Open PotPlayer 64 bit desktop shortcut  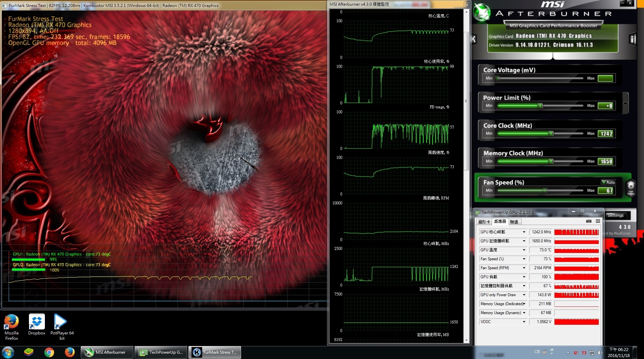pos(62,327)
